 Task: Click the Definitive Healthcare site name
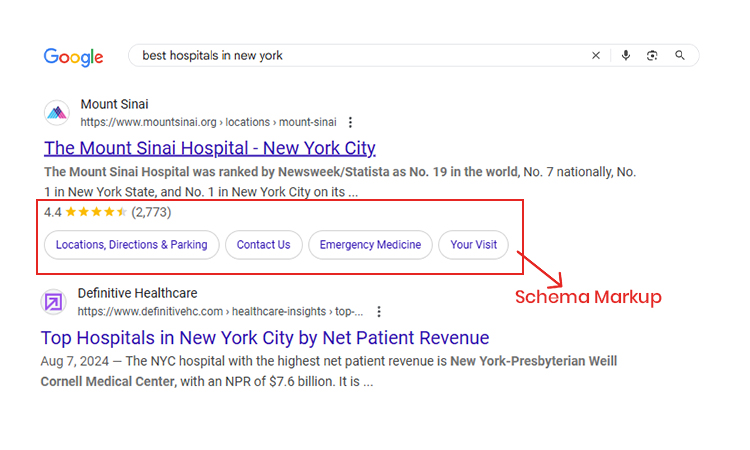[137, 293]
